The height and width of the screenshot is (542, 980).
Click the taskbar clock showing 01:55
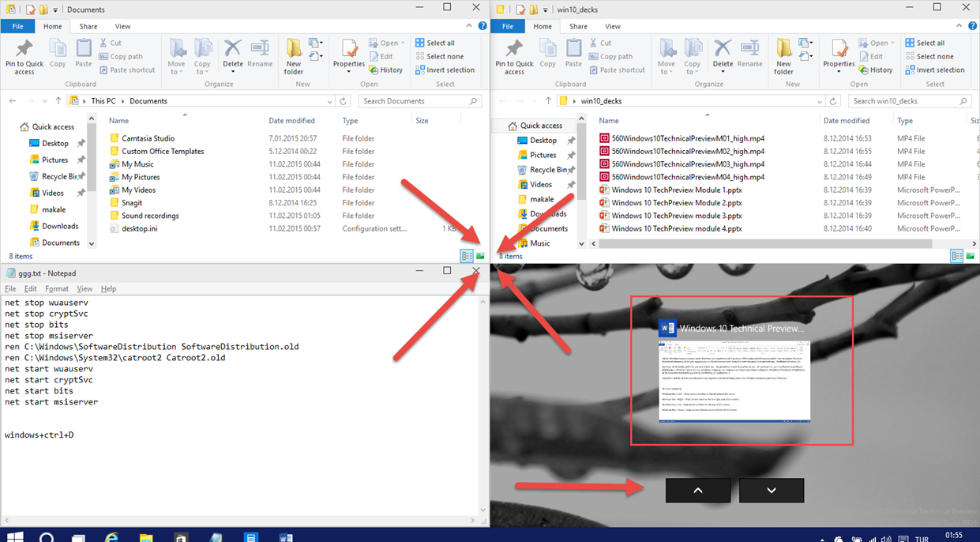click(x=954, y=536)
